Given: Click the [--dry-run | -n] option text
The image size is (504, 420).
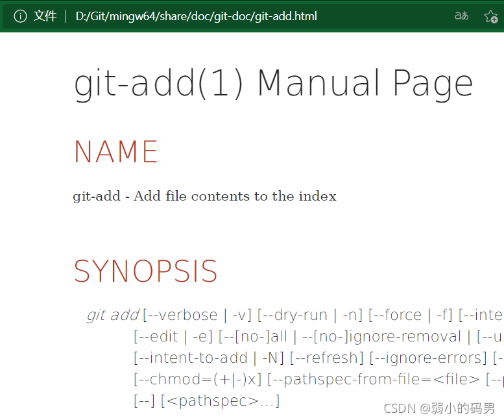Looking at the screenshot, I should click(310, 315).
